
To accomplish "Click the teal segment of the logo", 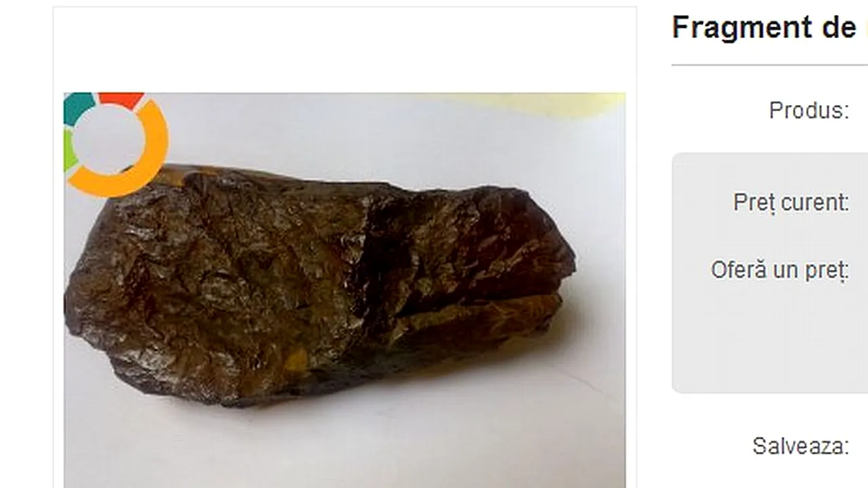I will coord(77,106).
